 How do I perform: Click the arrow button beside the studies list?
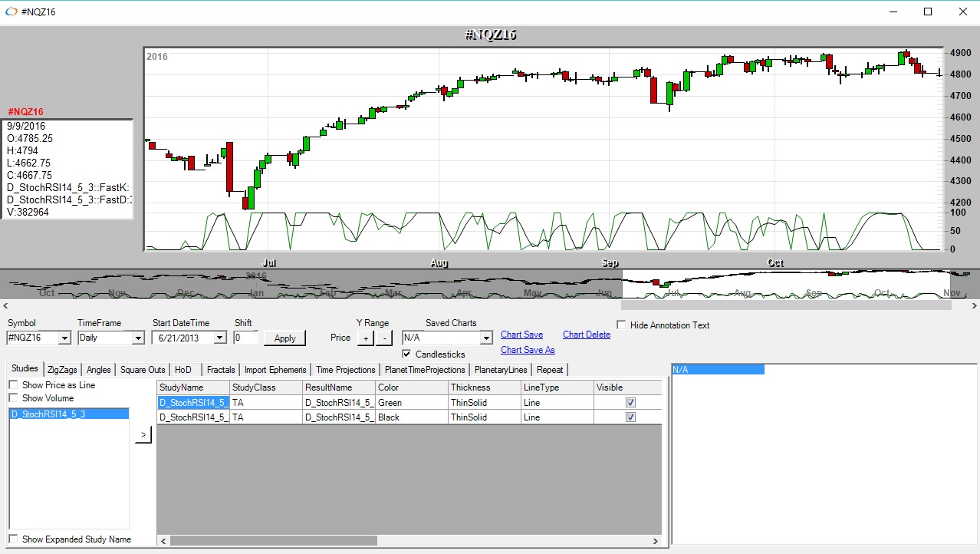(x=143, y=435)
